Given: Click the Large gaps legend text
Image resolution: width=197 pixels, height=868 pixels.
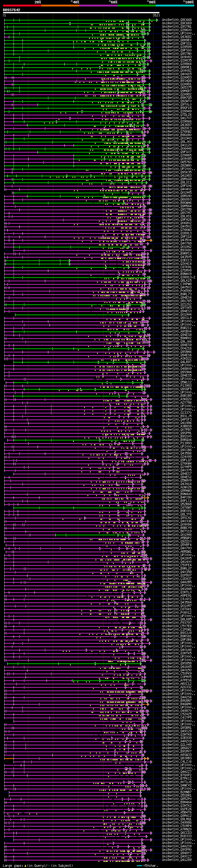Looking at the screenshot, I should [x=38, y=865].
